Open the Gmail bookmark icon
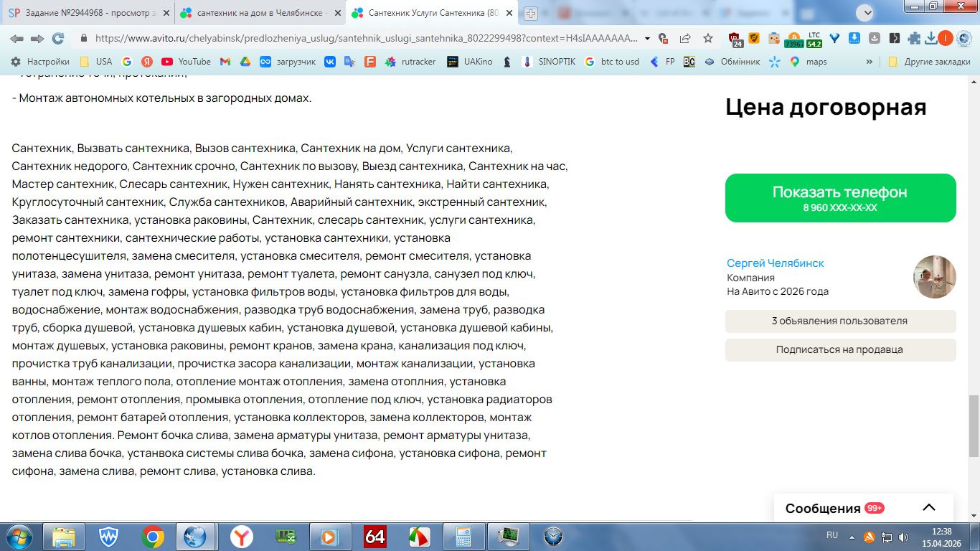 pos(225,62)
